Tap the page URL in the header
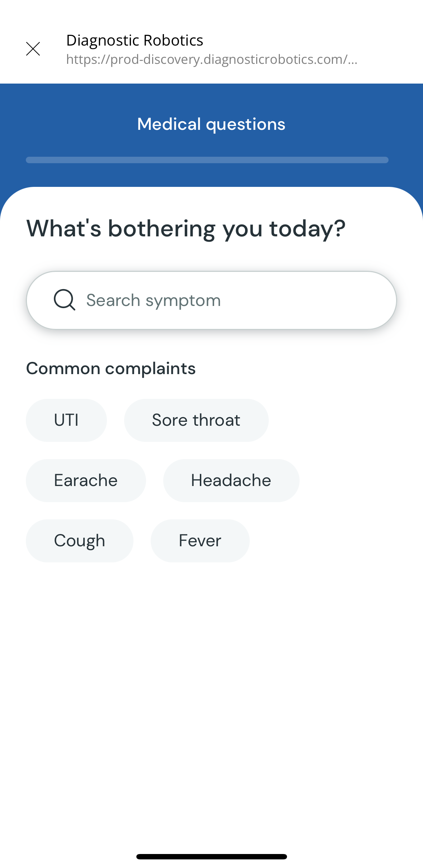This screenshot has width=423, height=868. pyautogui.click(x=212, y=60)
